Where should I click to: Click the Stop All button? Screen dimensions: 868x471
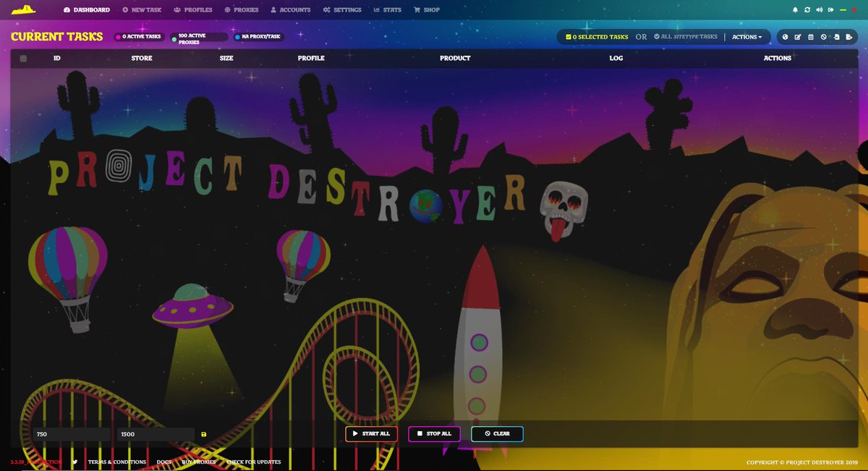click(x=434, y=434)
